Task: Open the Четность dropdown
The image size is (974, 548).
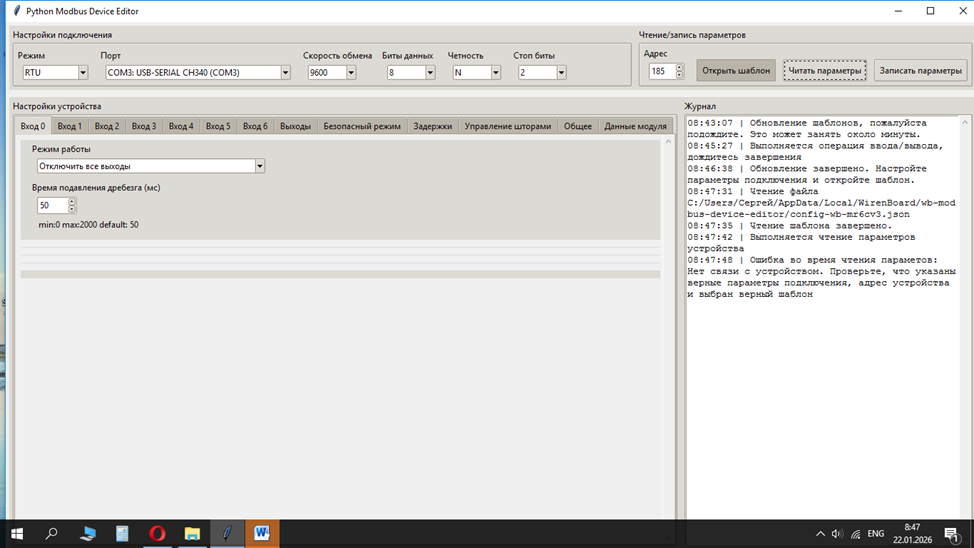Action: [x=495, y=73]
